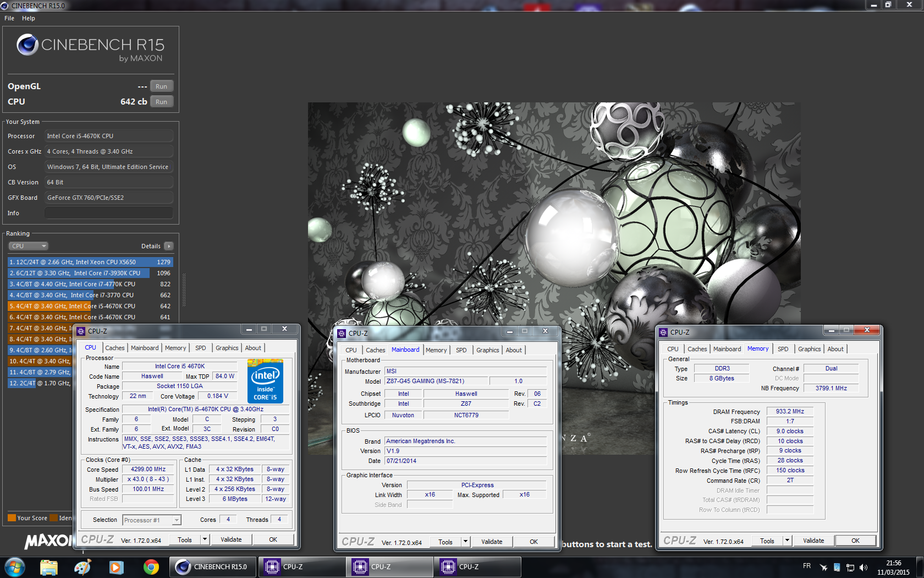Click OK in the CPU-Z Mainboard window
Image resolution: width=924 pixels, height=578 pixels.
533,542
